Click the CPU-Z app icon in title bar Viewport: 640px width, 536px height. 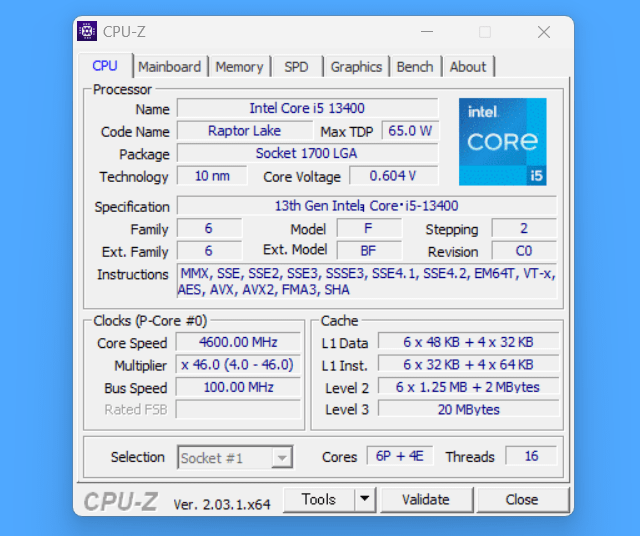point(87,31)
